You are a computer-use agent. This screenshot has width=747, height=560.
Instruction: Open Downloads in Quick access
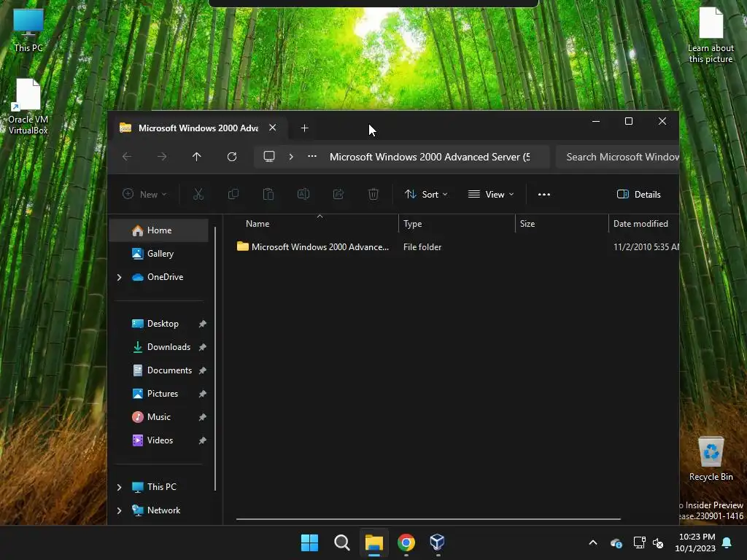coord(169,347)
